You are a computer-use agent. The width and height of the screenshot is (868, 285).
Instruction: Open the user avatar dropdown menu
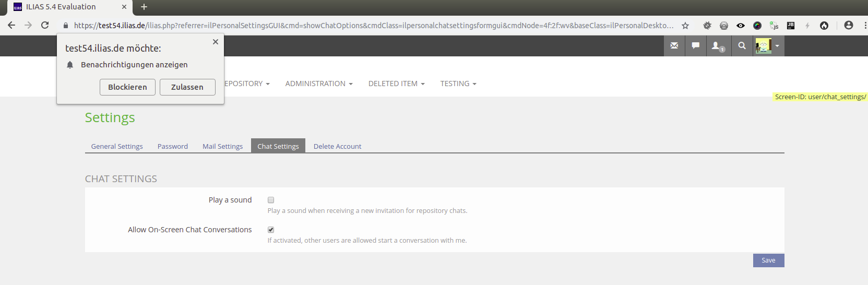(768, 46)
